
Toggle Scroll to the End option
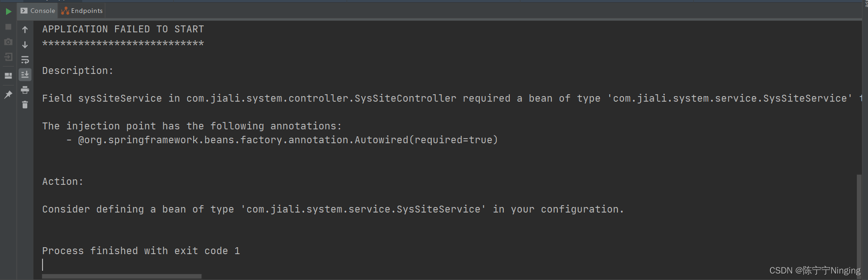25,74
